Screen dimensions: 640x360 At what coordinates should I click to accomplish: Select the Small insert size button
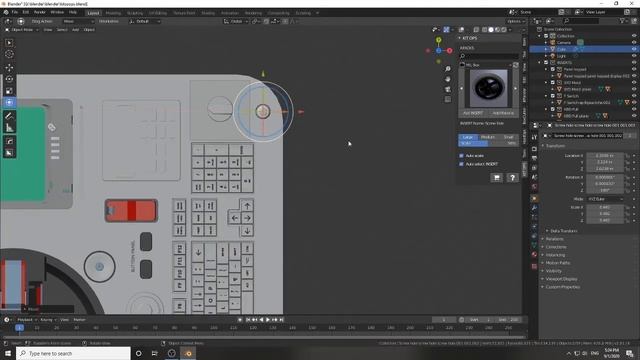point(509,137)
